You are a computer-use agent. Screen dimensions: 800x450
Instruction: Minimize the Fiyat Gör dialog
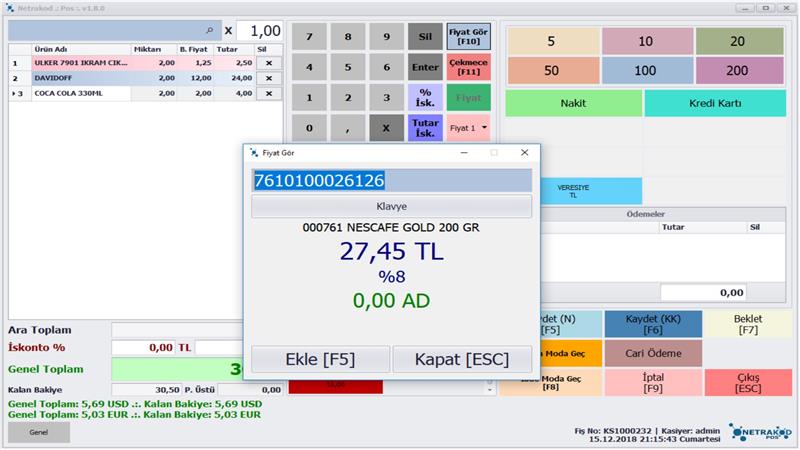pos(464,153)
